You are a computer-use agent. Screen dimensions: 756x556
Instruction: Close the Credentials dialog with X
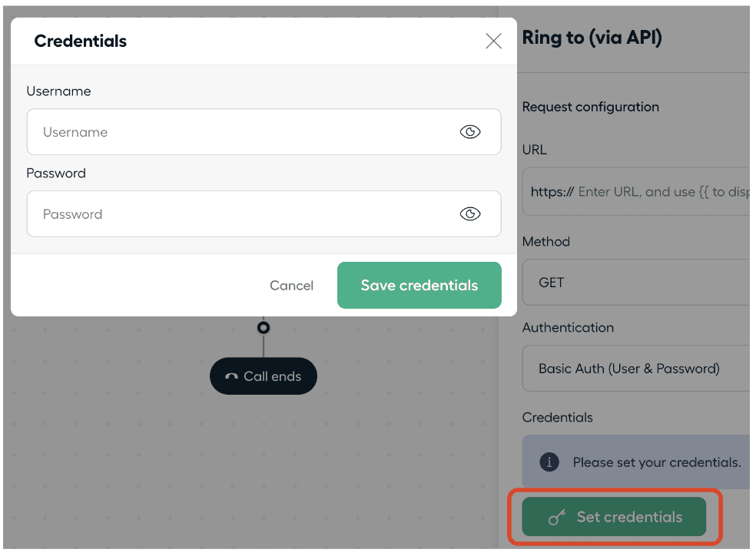[x=493, y=41]
